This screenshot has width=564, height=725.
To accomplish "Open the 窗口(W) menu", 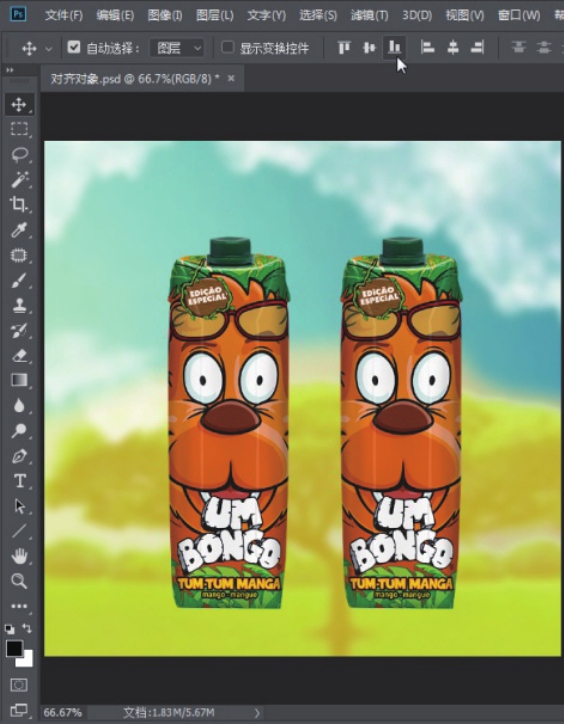I will pos(519,15).
